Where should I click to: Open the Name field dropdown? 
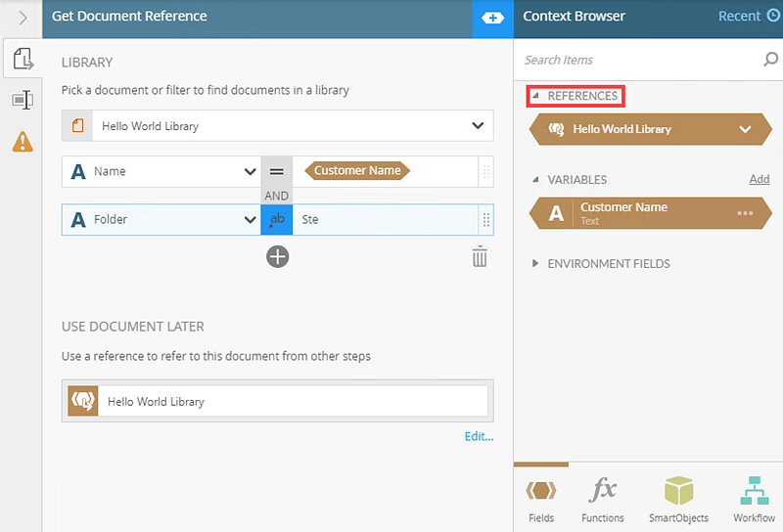click(250, 171)
